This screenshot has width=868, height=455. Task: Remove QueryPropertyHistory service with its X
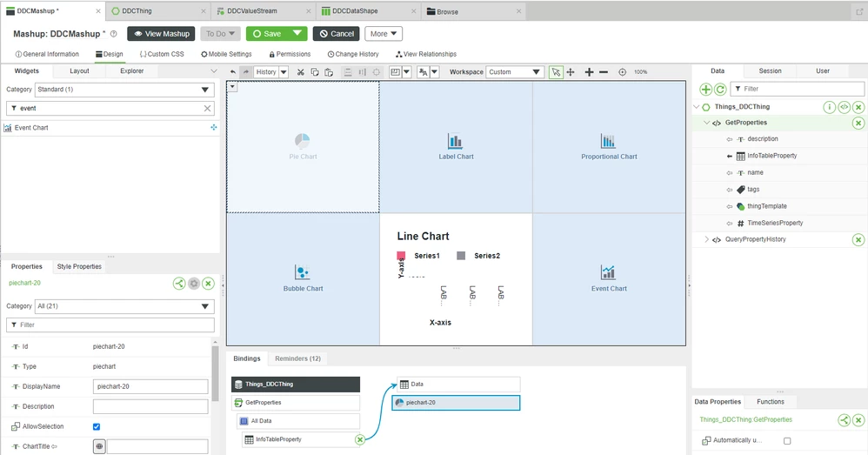tap(858, 239)
